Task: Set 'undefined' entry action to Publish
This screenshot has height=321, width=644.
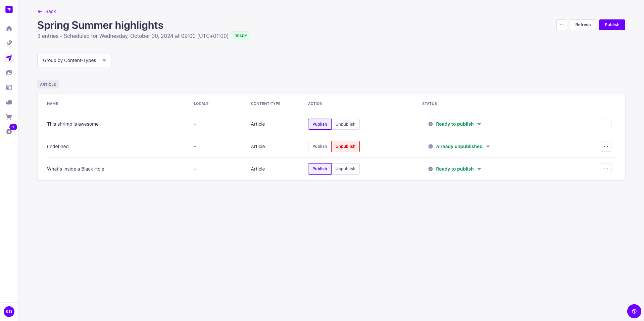Action: 319,146
